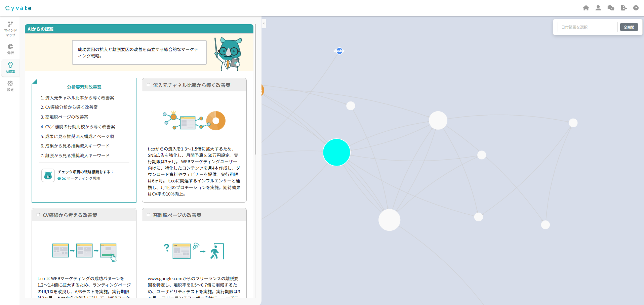Jump to 5. 成果に見る推奨流入構成とページ順
Image resolution: width=644 pixels, height=305 pixels.
[x=77, y=136]
